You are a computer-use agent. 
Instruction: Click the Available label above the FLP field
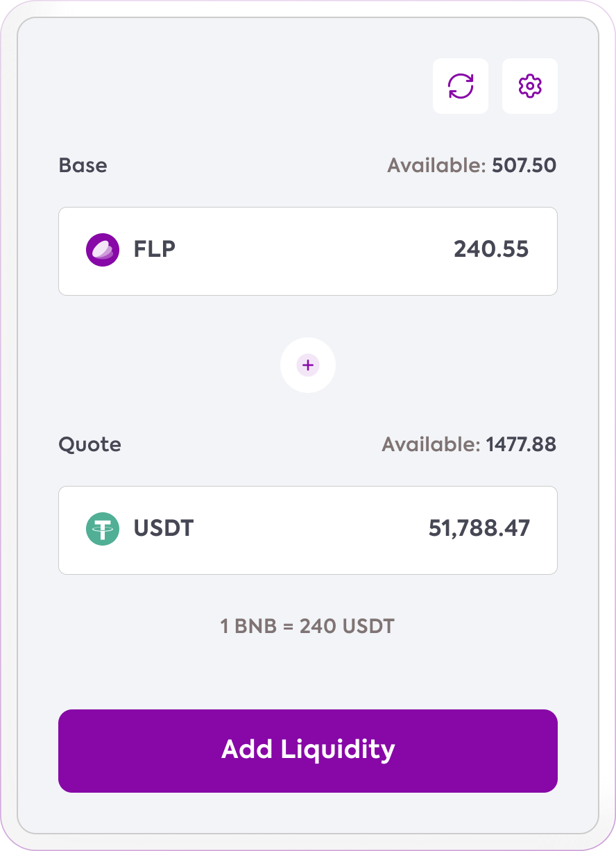click(437, 165)
